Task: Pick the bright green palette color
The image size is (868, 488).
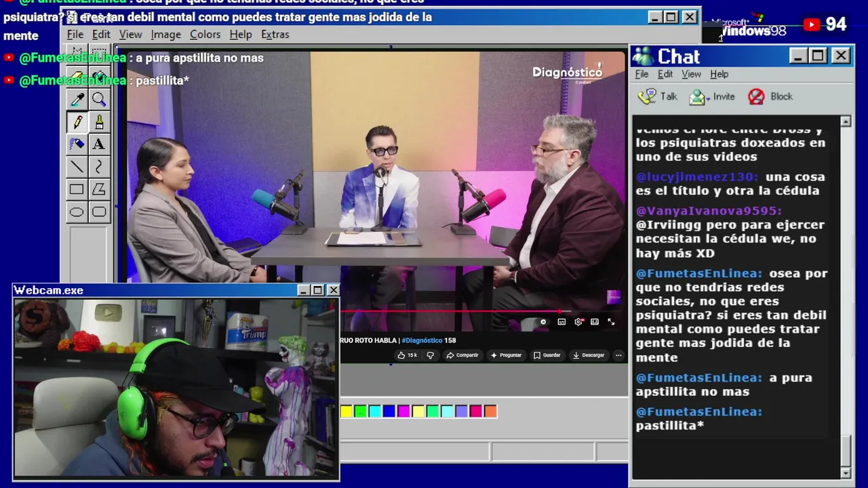Action: coord(361,411)
